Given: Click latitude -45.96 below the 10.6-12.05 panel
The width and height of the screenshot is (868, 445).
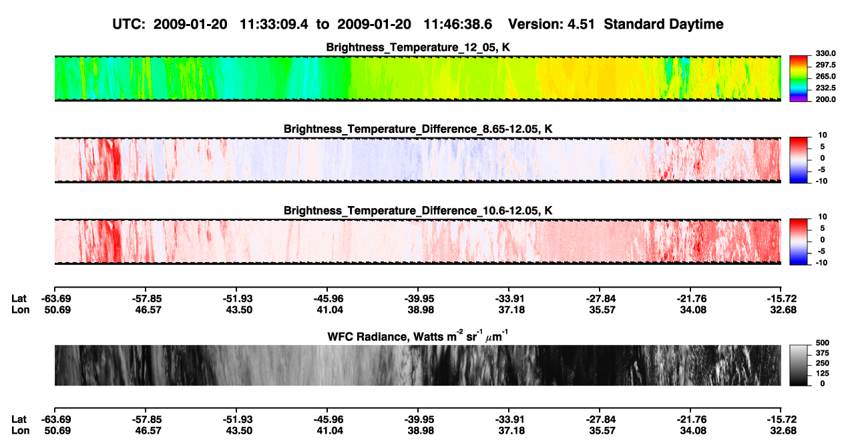Looking at the screenshot, I should 327,298.
